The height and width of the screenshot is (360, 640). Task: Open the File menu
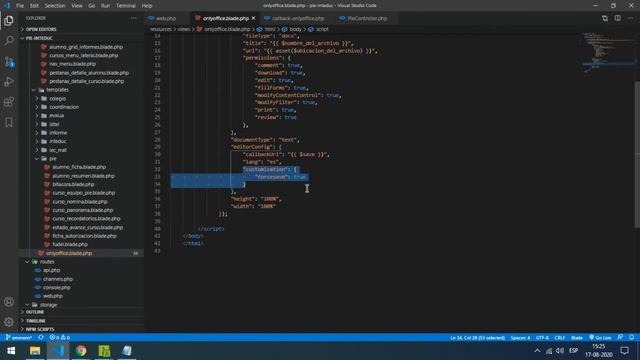[x=20, y=6]
